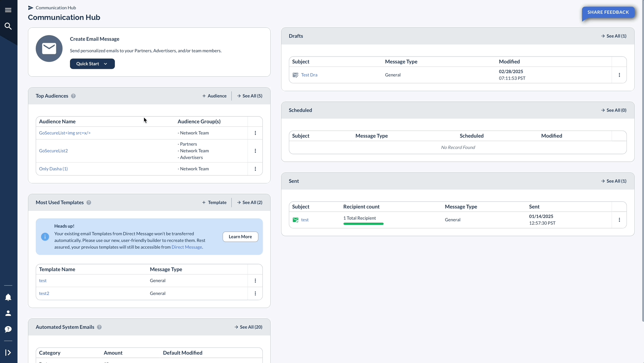Open the Quick Start dropdown
The width and height of the screenshot is (644, 363).
[92, 64]
